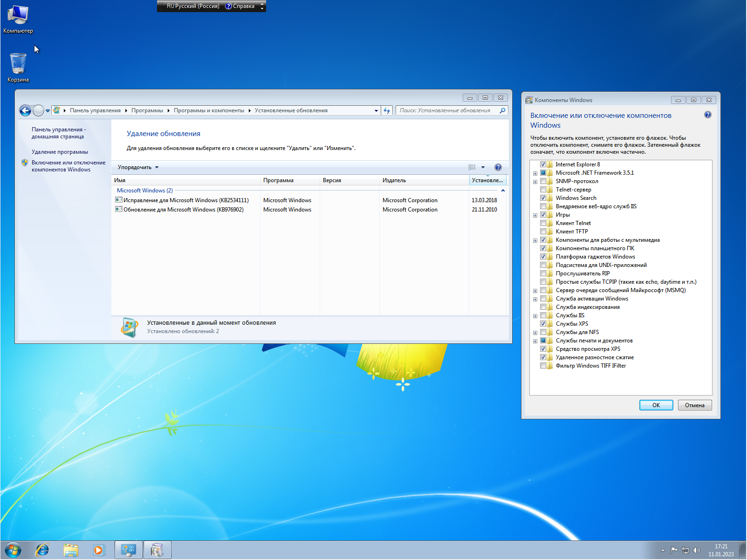Click the Справка help icon in language bar
Image resolution: width=747 pixels, height=560 pixels.
click(228, 6)
